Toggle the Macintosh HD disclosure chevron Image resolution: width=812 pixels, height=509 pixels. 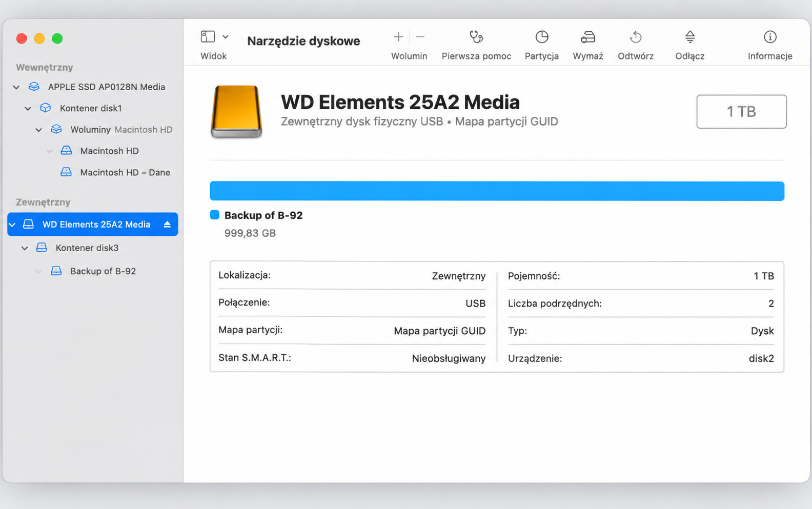(50, 151)
